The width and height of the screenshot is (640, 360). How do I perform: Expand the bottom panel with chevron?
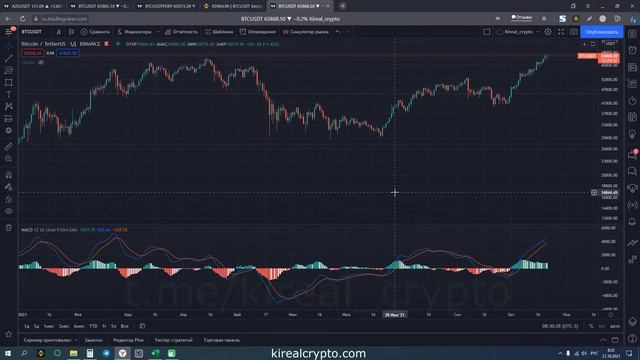pos(603,340)
